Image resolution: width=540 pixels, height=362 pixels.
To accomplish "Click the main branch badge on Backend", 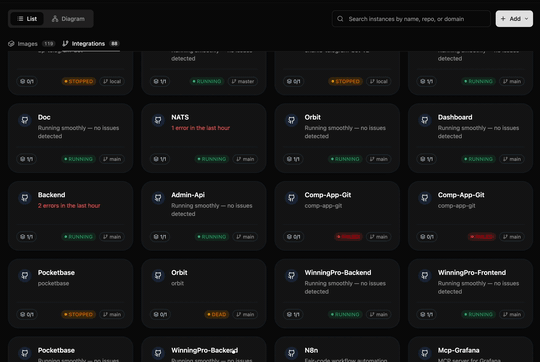I will (x=112, y=237).
